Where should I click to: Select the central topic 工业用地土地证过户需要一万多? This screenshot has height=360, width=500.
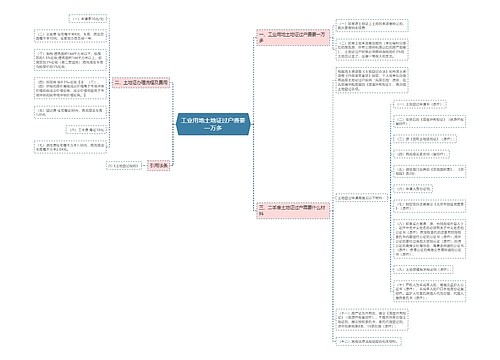213,124
